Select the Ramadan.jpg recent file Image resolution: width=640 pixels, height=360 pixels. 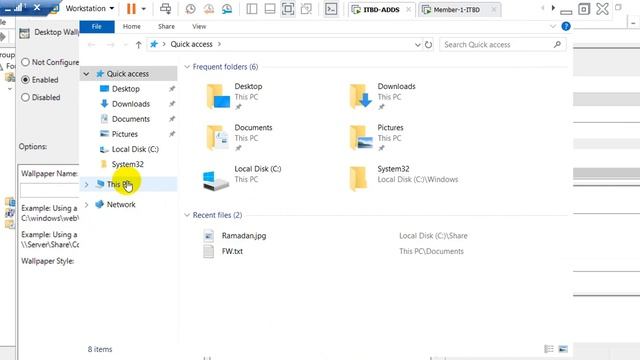point(244,236)
